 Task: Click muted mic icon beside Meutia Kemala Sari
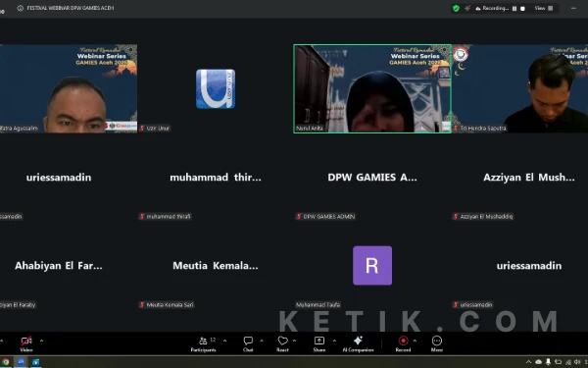click(x=142, y=304)
